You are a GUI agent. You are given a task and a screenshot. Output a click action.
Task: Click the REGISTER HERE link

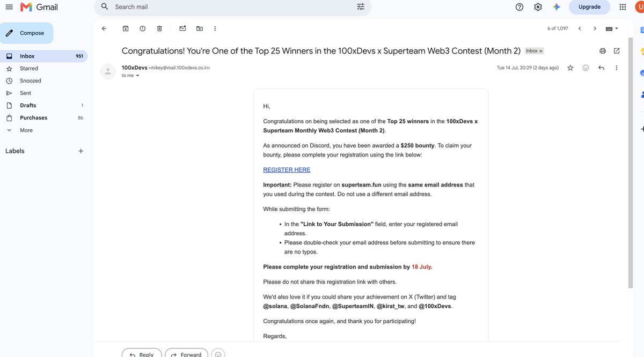point(287,170)
